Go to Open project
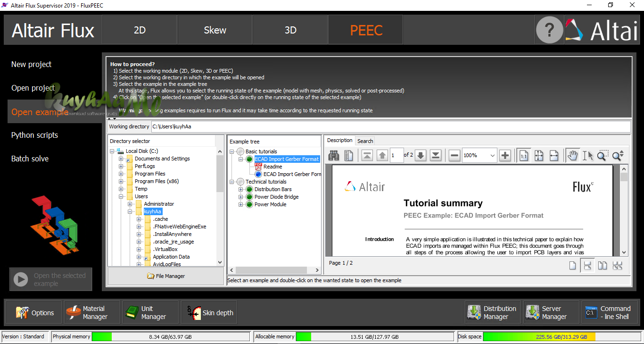This screenshot has width=644, height=344. pos(33,88)
